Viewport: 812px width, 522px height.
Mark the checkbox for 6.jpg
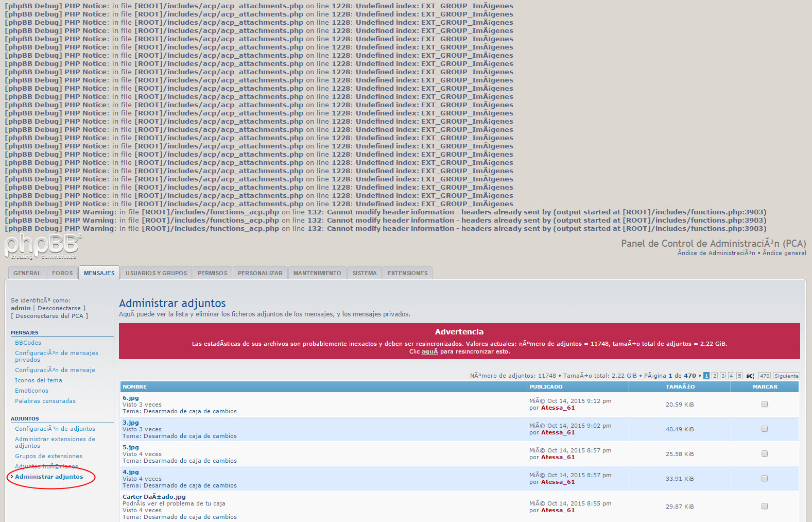point(765,404)
